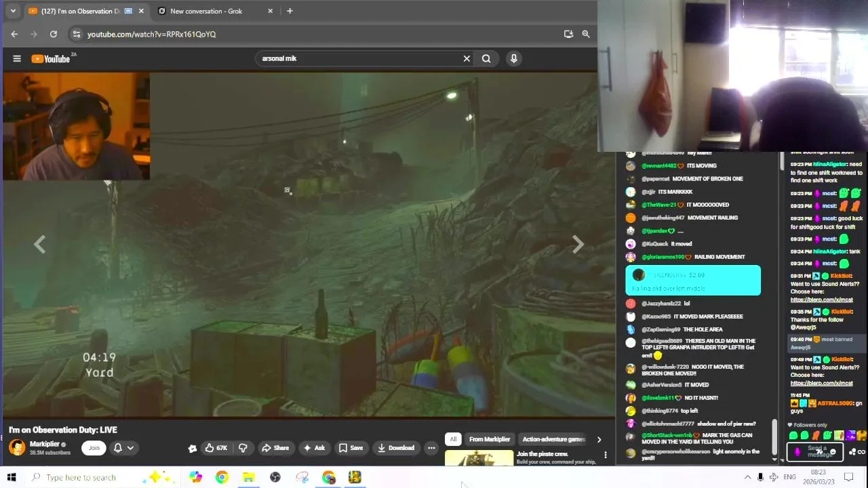The height and width of the screenshot is (488, 868).
Task: Select 'Action-adventure games' filter chip
Action: pos(553,439)
